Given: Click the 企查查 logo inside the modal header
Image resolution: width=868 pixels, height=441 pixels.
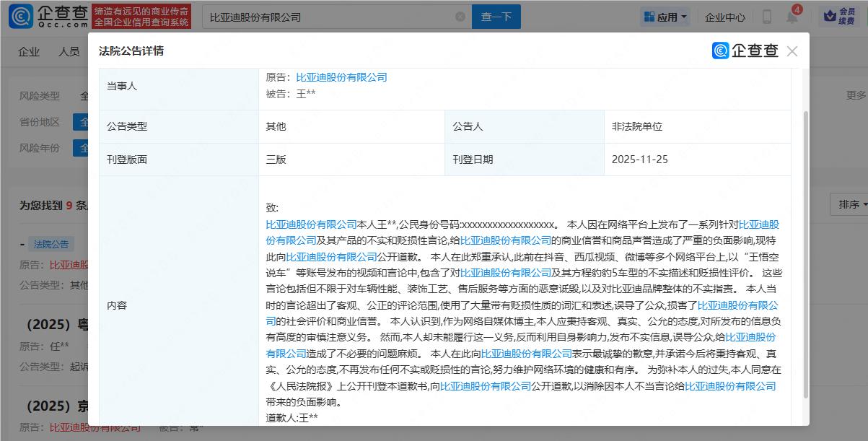Looking at the screenshot, I should click(745, 51).
